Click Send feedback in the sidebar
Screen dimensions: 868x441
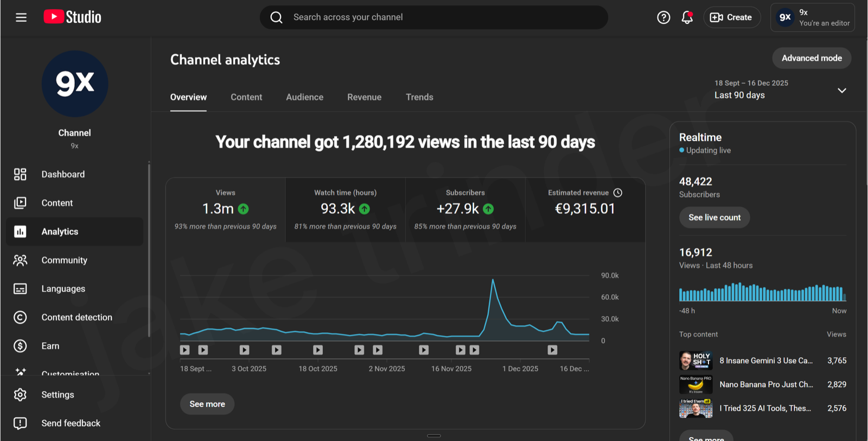pos(75,423)
